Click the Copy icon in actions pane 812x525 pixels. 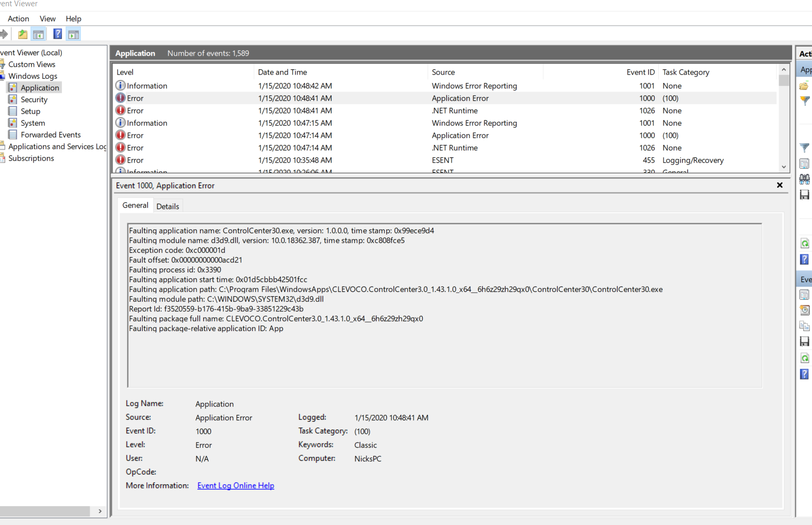click(x=805, y=326)
